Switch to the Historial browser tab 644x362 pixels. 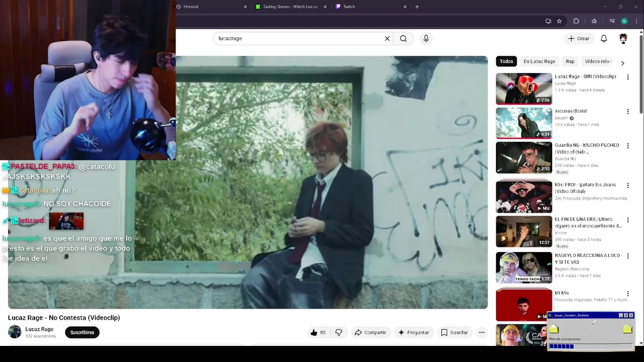[x=211, y=7]
